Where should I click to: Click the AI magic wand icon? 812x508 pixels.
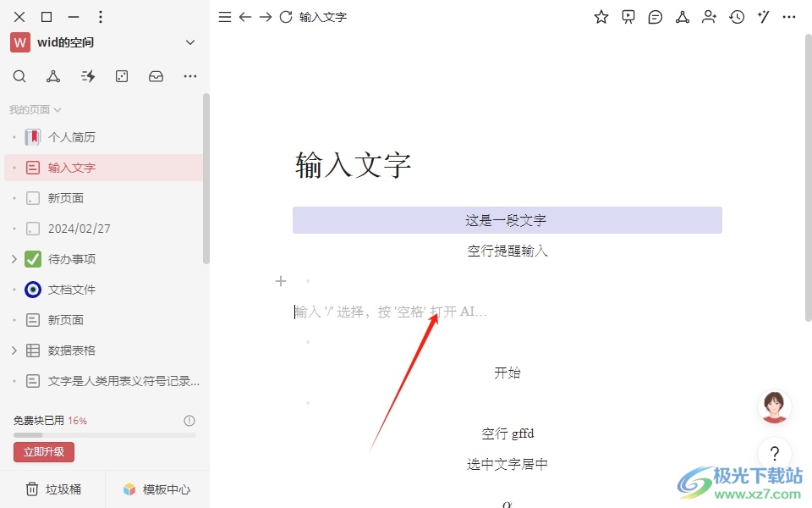tap(763, 17)
